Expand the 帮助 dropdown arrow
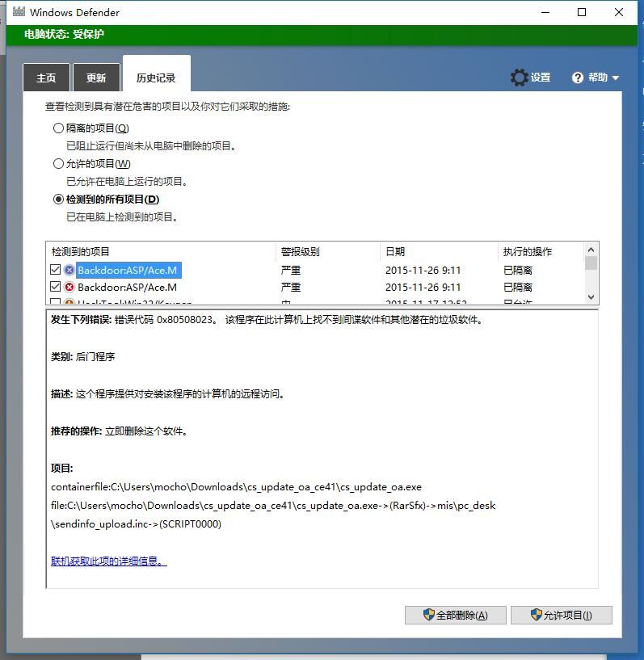The image size is (644, 660). pos(616,78)
